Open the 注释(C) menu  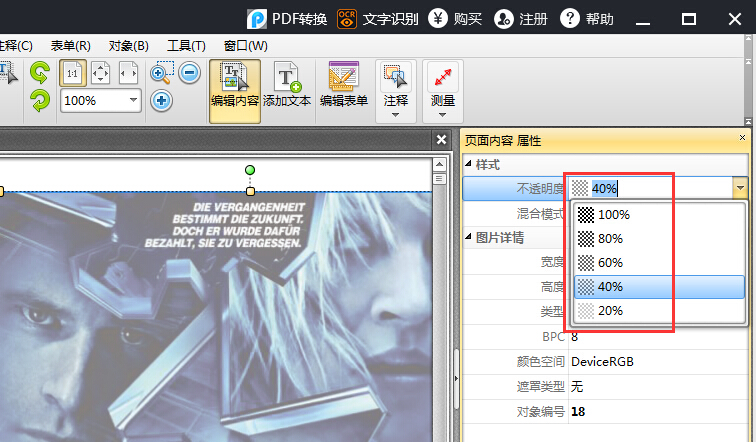click(15, 46)
